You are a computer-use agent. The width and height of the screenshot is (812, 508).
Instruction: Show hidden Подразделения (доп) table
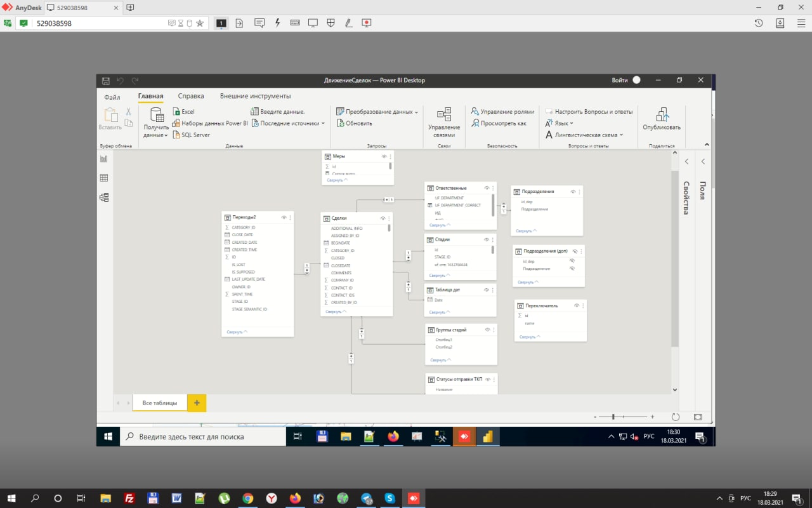tap(574, 251)
